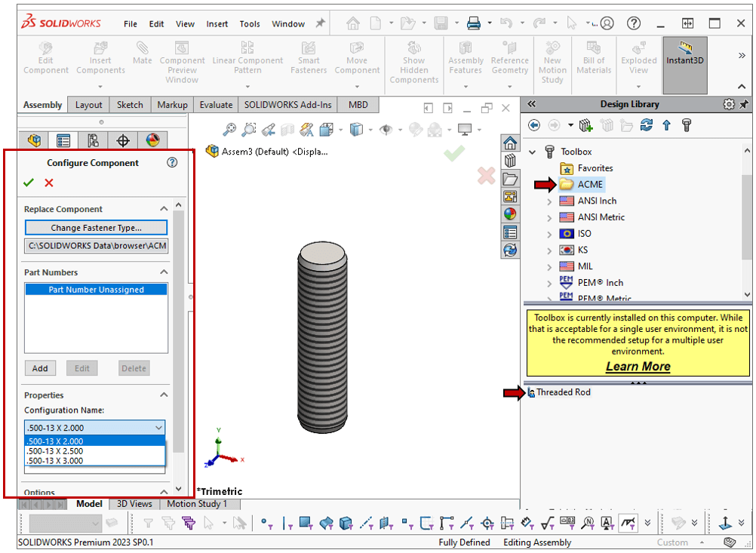This screenshot has width=756, height=553.
Task: Click the Change Fastener Type button
Action: pyautogui.click(x=95, y=228)
